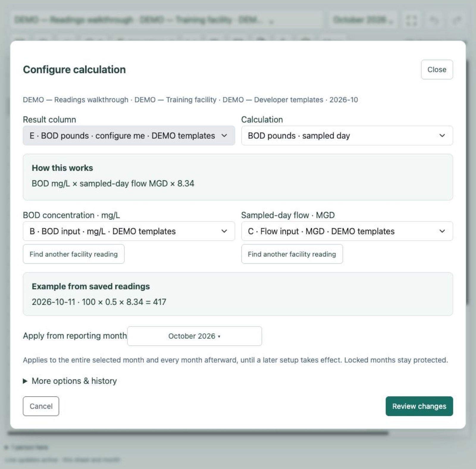476x469 pixels.
Task: Click the breadcrumb text ending in 2026-10
Action: pos(190,100)
